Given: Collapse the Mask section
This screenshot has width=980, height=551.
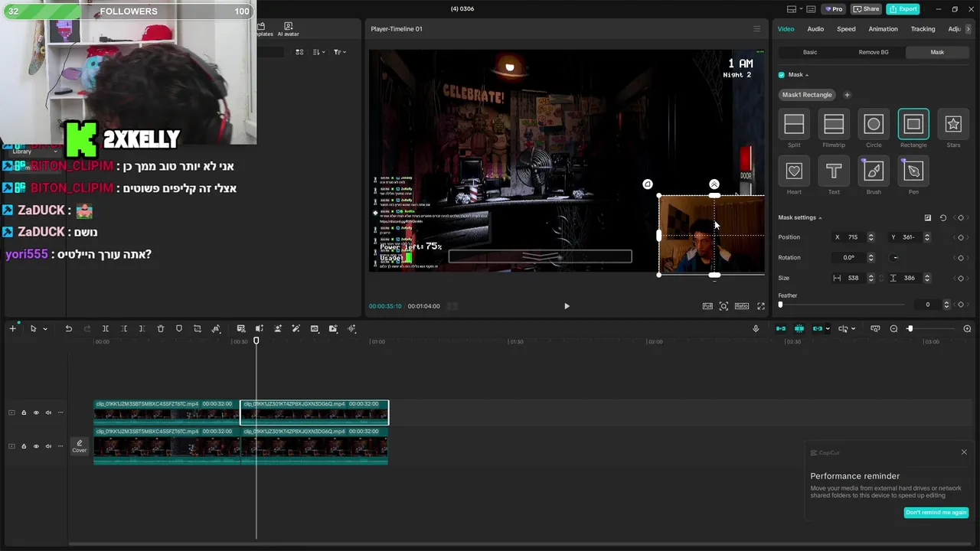Looking at the screenshot, I should 806,75.
